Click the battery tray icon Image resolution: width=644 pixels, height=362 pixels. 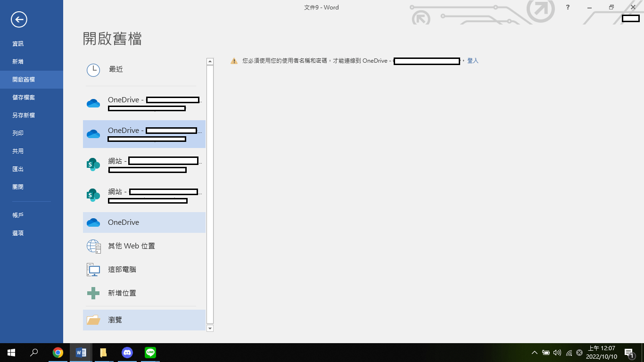[546, 353]
